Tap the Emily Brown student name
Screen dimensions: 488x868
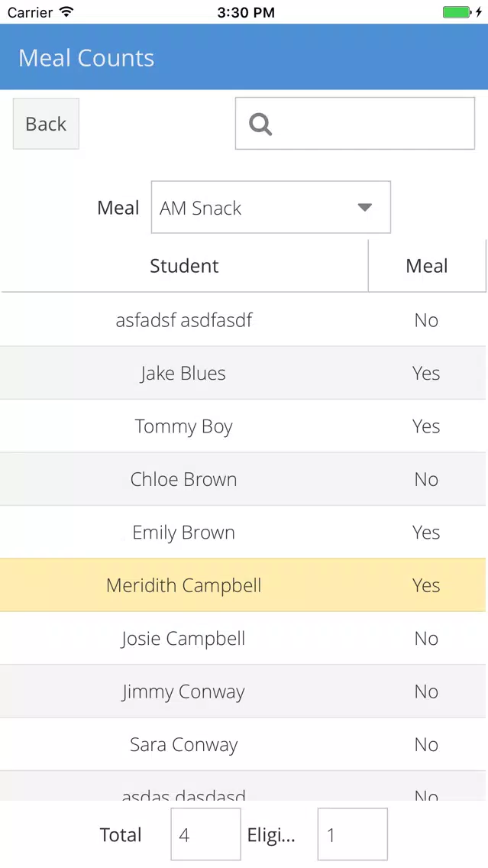pyautogui.click(x=184, y=533)
